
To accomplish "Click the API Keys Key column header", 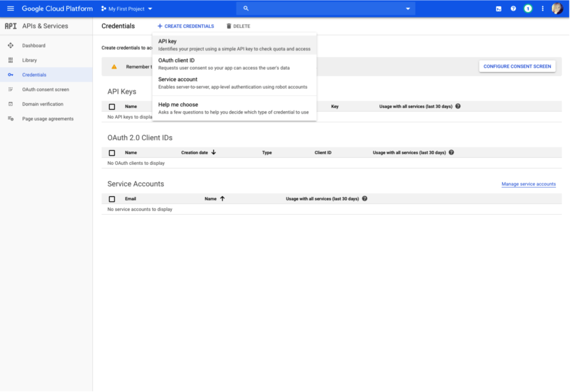I will click(x=335, y=107).
